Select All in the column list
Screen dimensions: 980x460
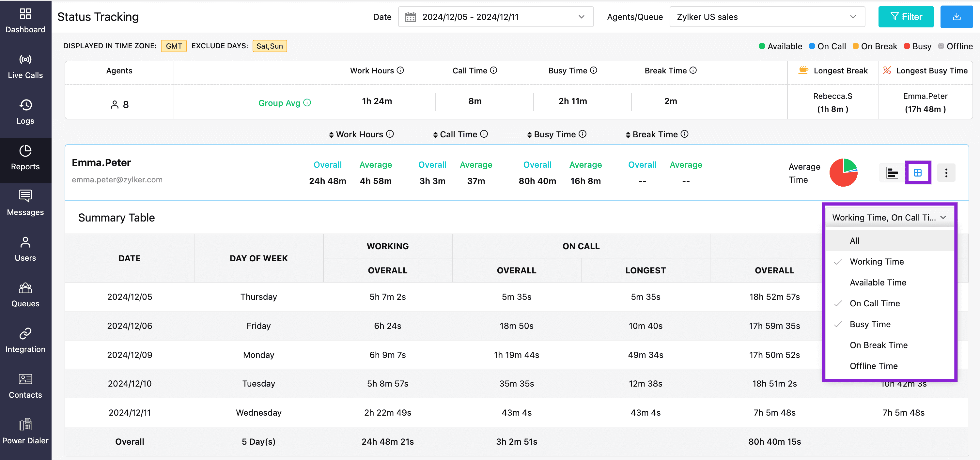click(x=854, y=241)
